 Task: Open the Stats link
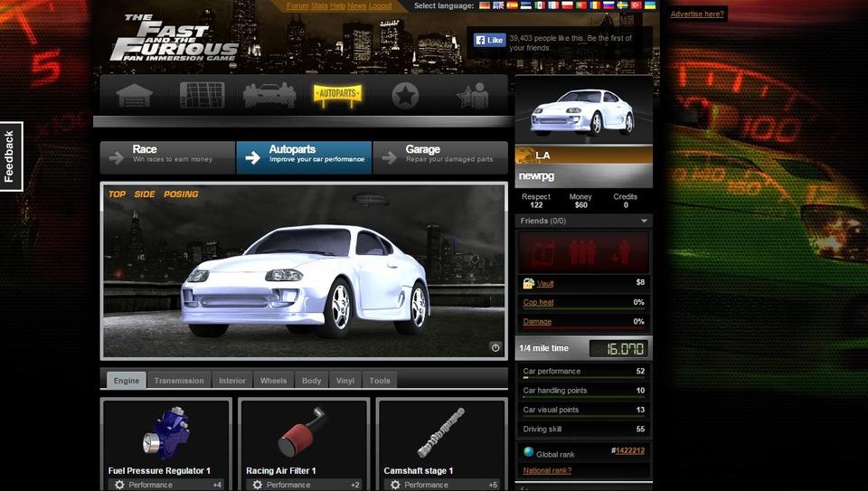coord(319,5)
